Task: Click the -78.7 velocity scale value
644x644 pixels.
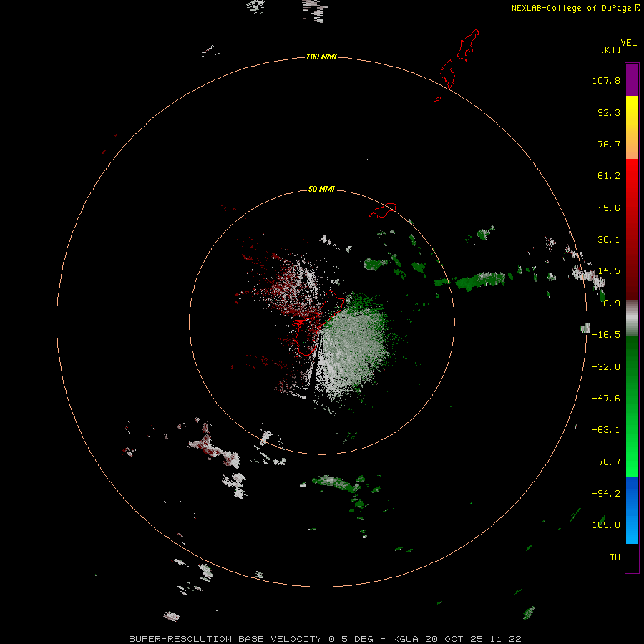Action: tap(606, 462)
